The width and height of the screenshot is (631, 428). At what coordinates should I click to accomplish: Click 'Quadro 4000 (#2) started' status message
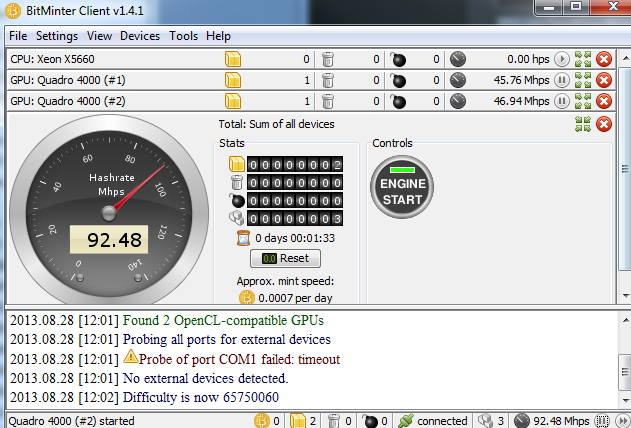pyautogui.click(x=71, y=421)
